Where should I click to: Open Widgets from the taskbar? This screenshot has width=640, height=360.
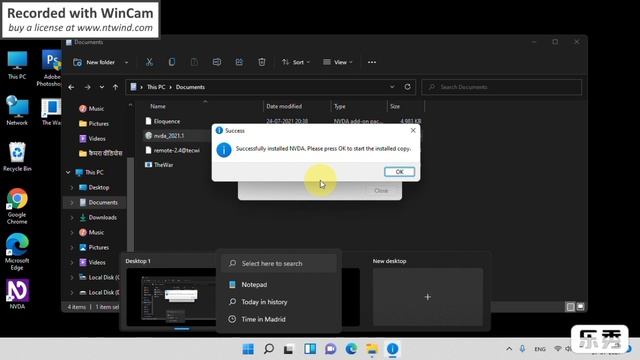point(310,349)
